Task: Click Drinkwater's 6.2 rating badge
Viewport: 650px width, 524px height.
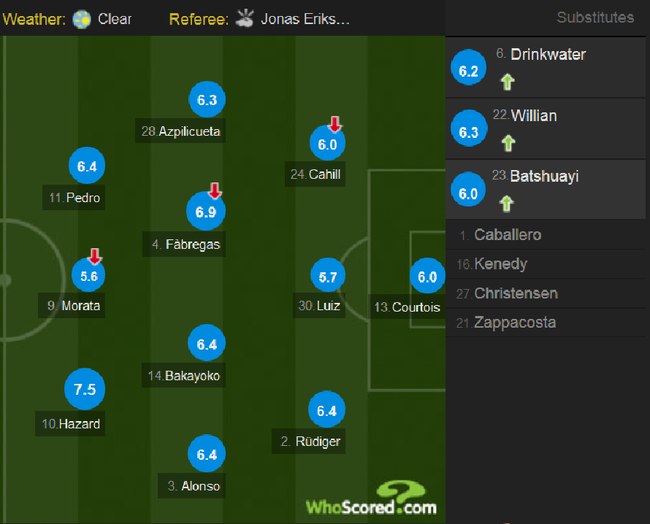Action: (468, 68)
